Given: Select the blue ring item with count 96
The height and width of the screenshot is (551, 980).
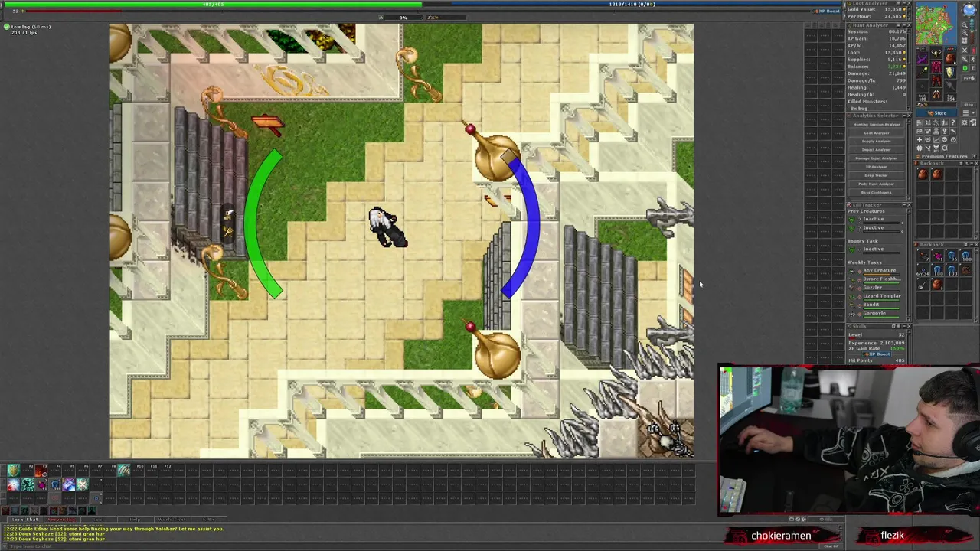Looking at the screenshot, I should [951, 256].
